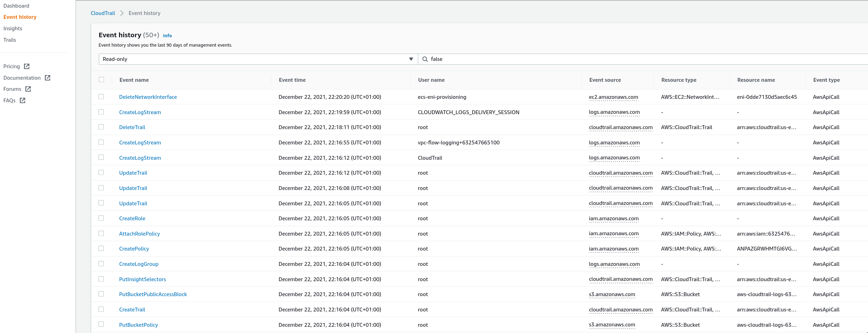The height and width of the screenshot is (333, 868).
Task: Open Dashboard in the sidebar
Action: tap(16, 6)
